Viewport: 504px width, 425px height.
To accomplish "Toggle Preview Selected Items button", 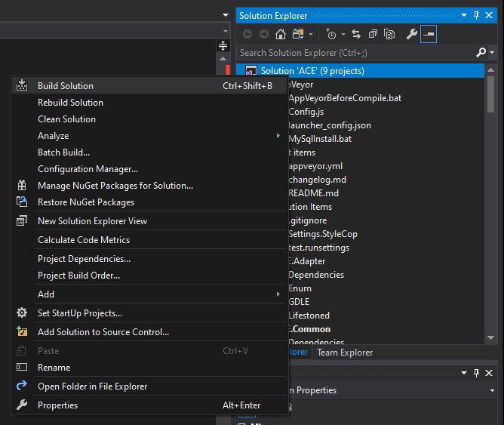I will (429, 34).
